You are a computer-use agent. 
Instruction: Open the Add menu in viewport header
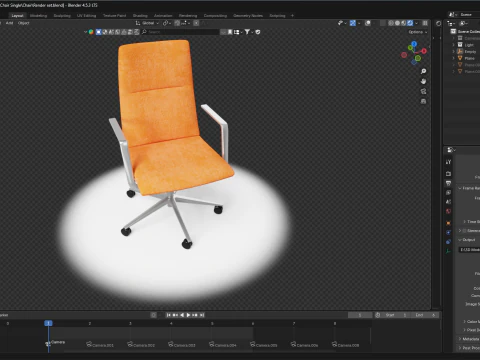pyautogui.click(x=9, y=23)
